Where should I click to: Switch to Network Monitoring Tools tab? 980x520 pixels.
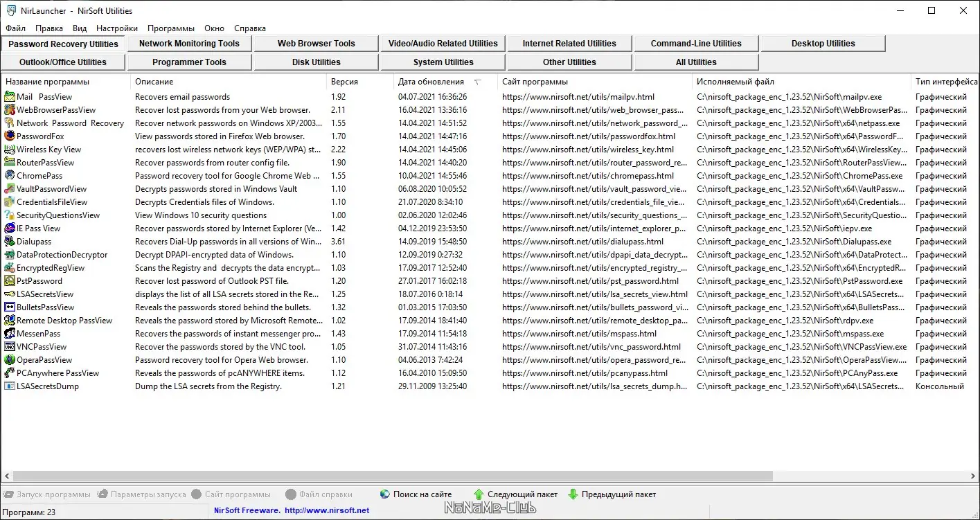click(x=189, y=44)
